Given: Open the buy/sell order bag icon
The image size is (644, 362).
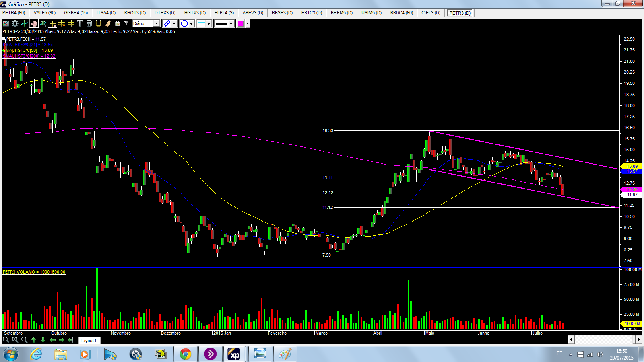Looking at the screenshot, I should click(117, 23).
